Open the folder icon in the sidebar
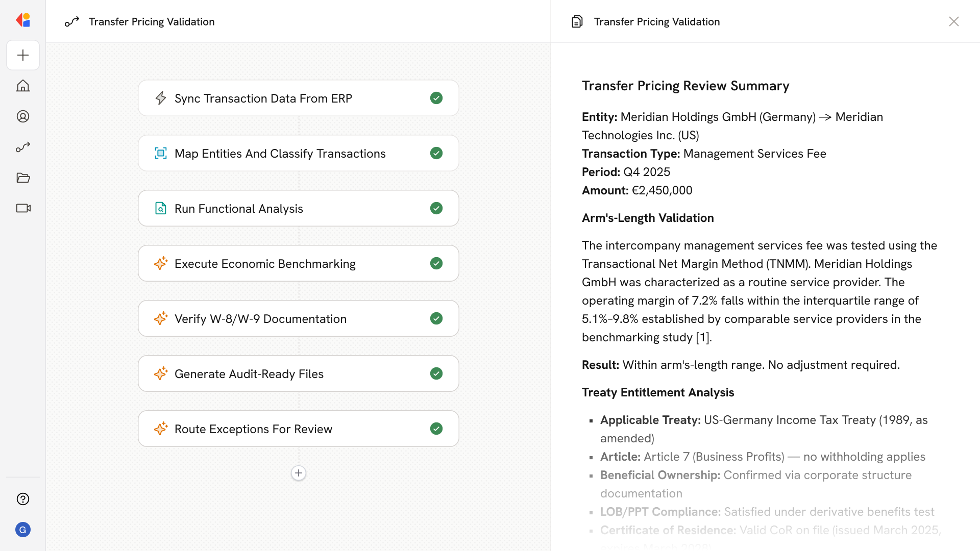 pos(23,178)
